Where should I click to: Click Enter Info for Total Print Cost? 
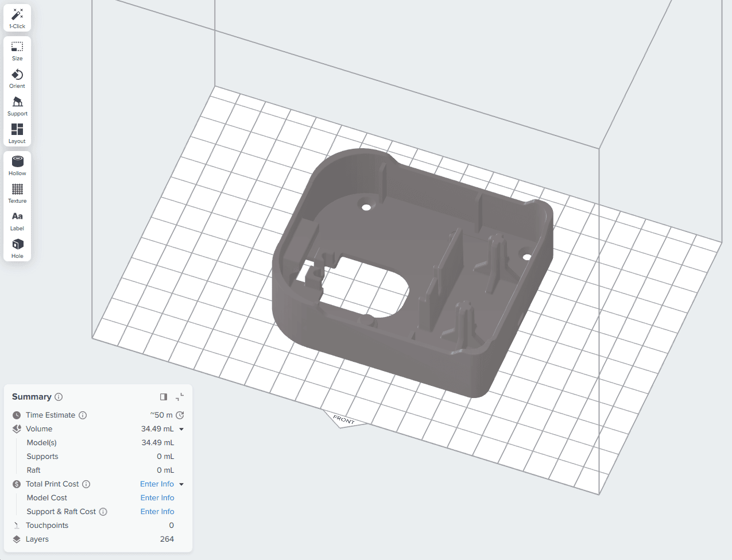[x=157, y=484]
